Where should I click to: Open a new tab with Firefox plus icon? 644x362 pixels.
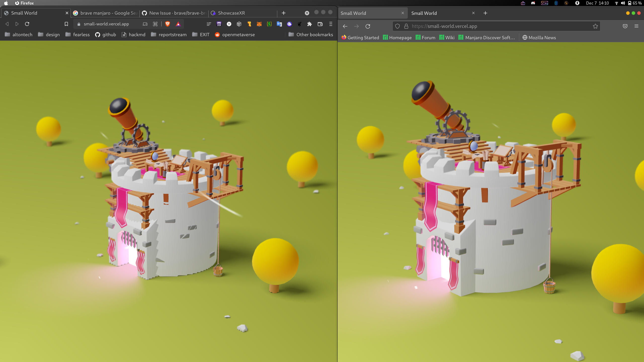click(x=485, y=13)
